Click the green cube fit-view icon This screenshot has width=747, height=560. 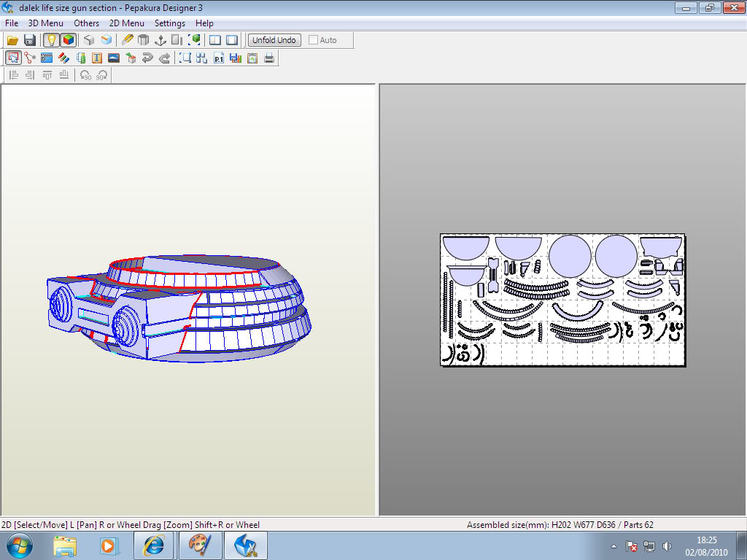click(194, 40)
